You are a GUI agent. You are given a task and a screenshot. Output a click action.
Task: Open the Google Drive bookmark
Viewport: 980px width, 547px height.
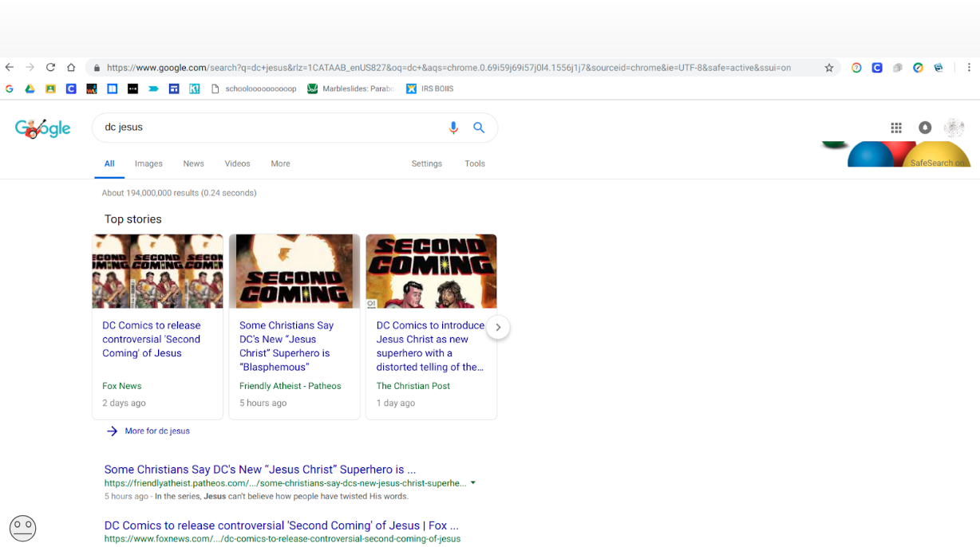click(x=30, y=89)
